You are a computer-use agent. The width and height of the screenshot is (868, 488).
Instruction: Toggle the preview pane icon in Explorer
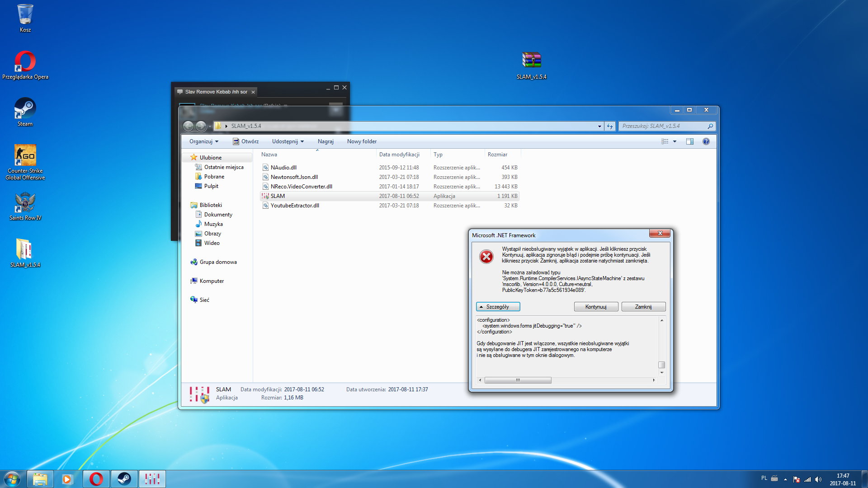tap(689, 141)
